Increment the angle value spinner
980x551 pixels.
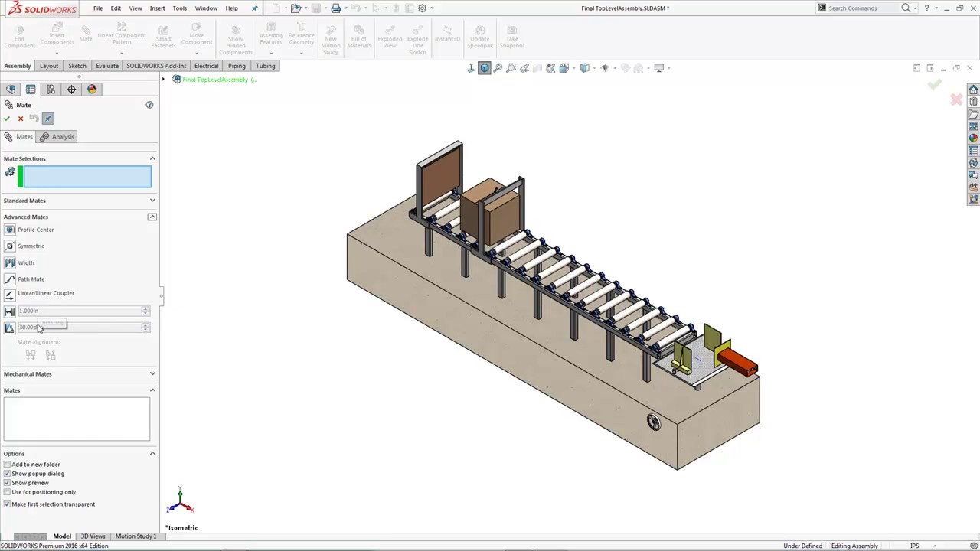[145, 325]
